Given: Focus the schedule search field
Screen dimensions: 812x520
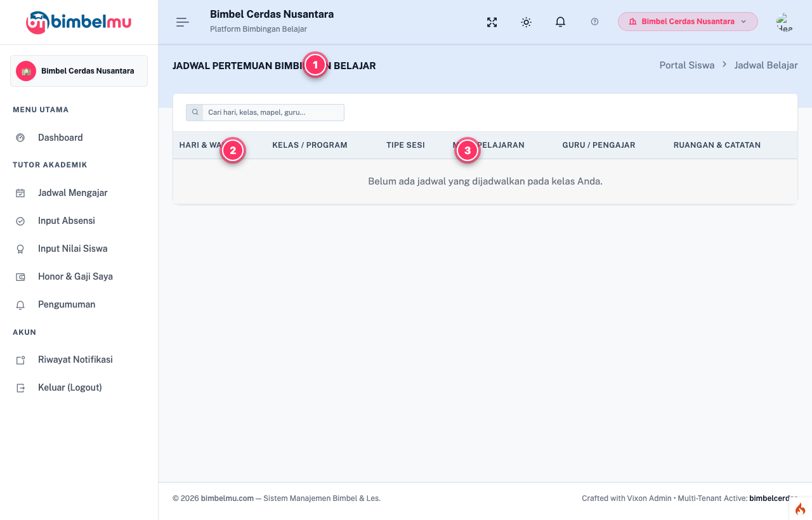Looking at the screenshot, I should [x=273, y=112].
